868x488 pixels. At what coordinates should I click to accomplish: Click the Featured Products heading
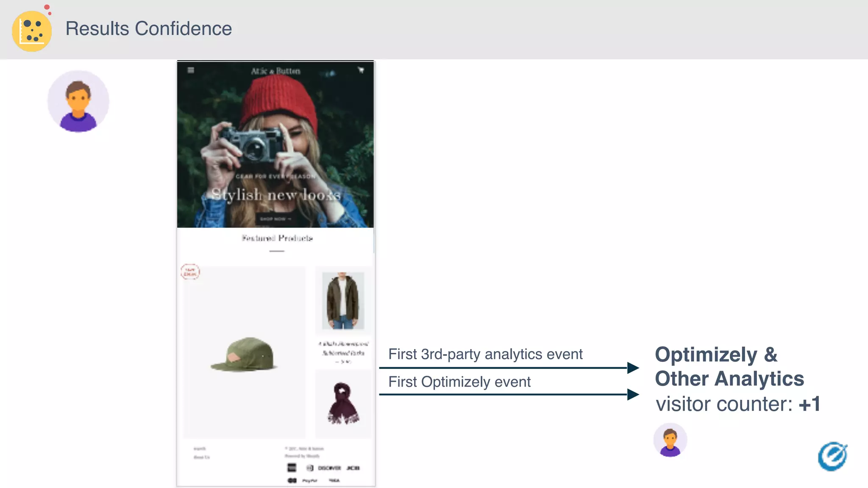point(277,238)
